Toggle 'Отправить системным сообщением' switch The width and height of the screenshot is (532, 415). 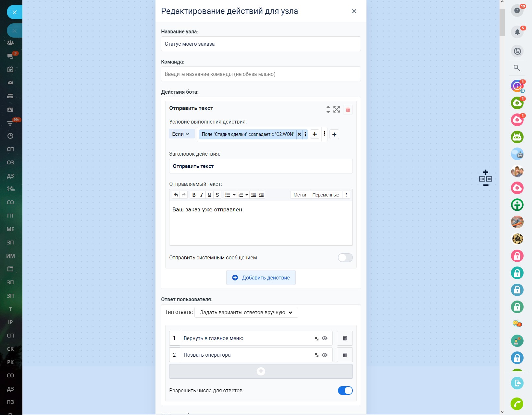pyautogui.click(x=345, y=258)
